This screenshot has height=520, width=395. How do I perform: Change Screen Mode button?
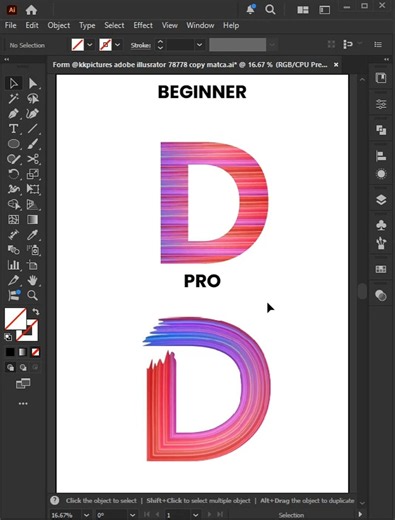point(23,384)
